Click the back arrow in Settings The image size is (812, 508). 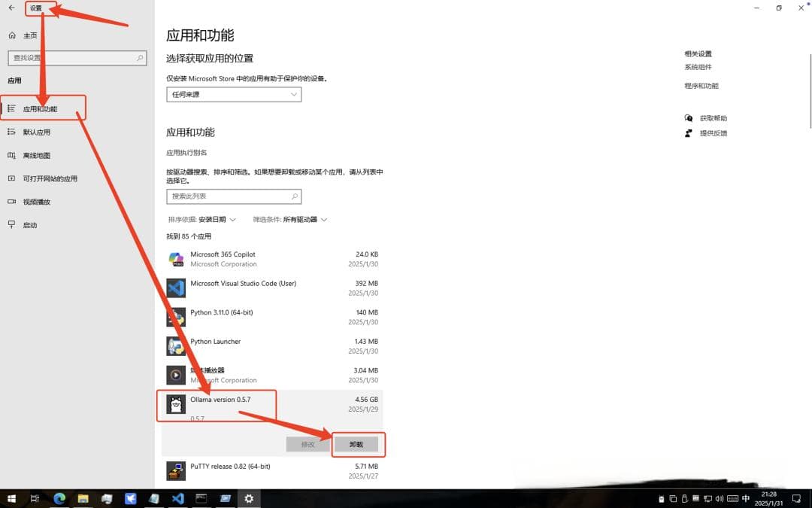[x=12, y=8]
